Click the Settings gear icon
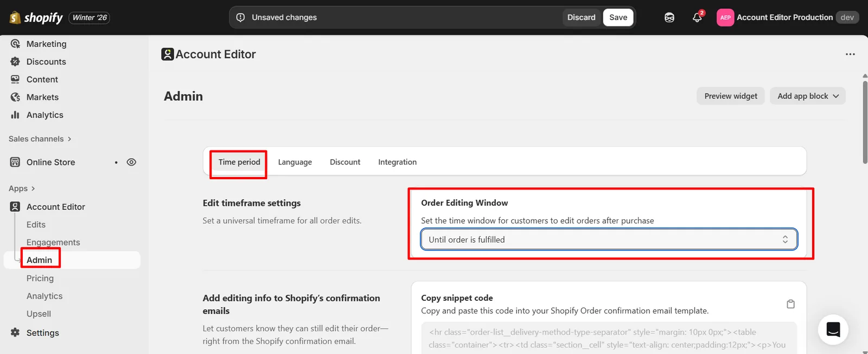The height and width of the screenshot is (354, 868). click(15, 333)
